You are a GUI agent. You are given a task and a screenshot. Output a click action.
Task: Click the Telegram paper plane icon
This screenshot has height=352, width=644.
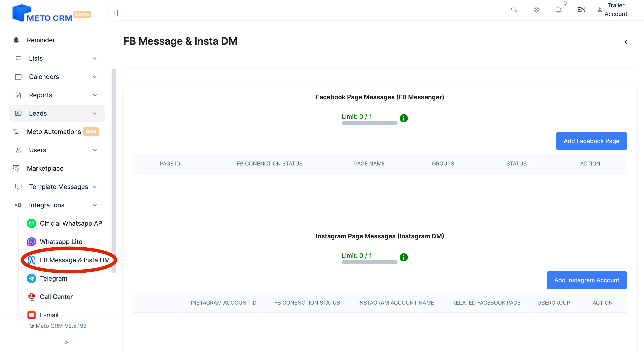click(x=32, y=278)
